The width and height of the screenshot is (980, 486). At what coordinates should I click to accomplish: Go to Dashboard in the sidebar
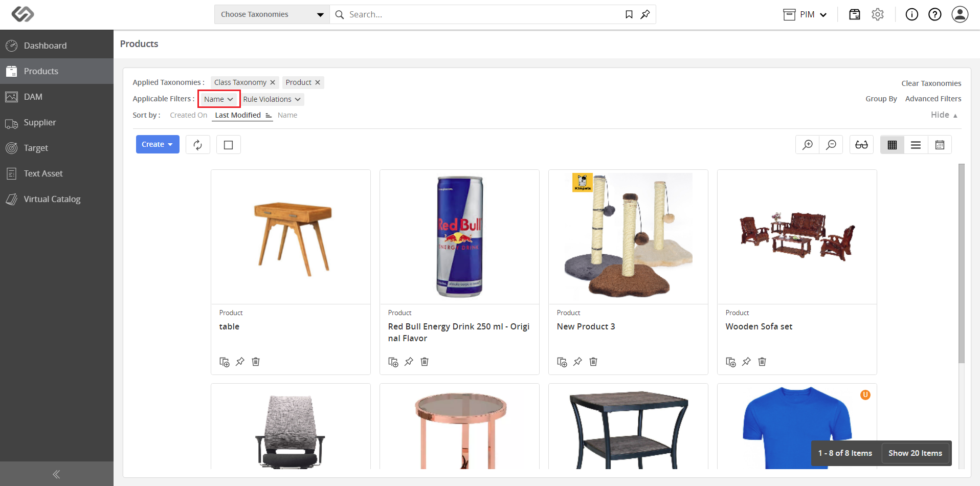pos(57,46)
